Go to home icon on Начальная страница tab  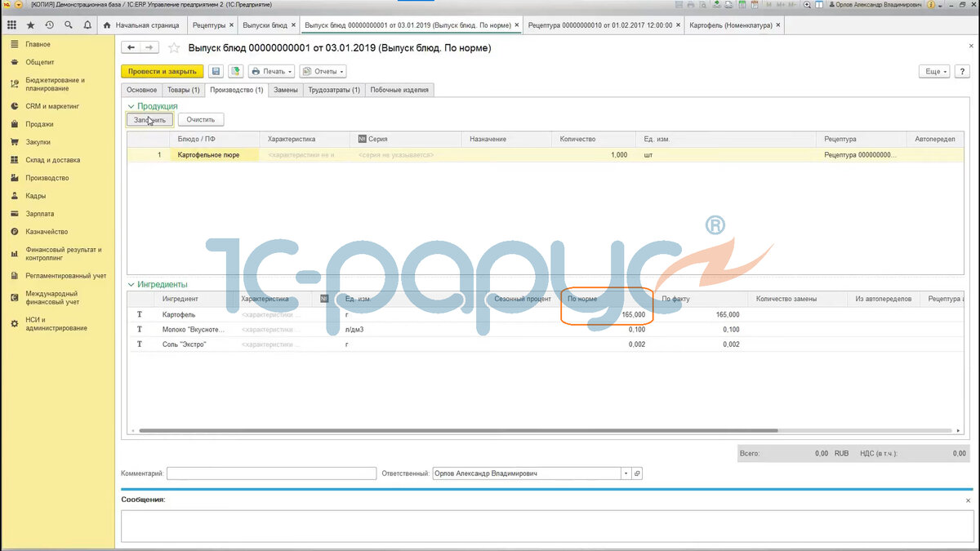(x=107, y=25)
